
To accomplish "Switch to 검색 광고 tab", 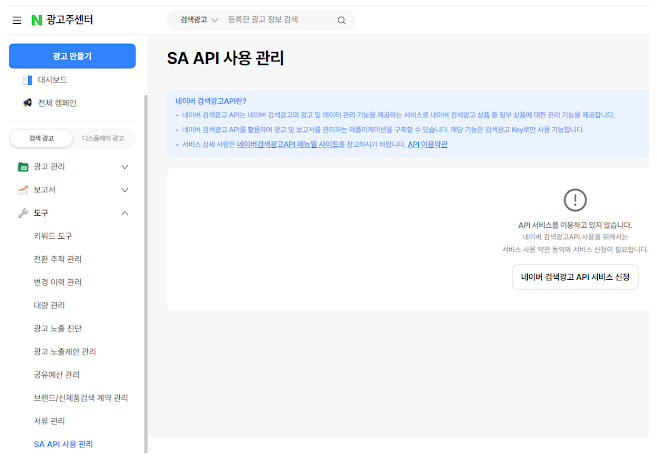I will coord(41,138).
